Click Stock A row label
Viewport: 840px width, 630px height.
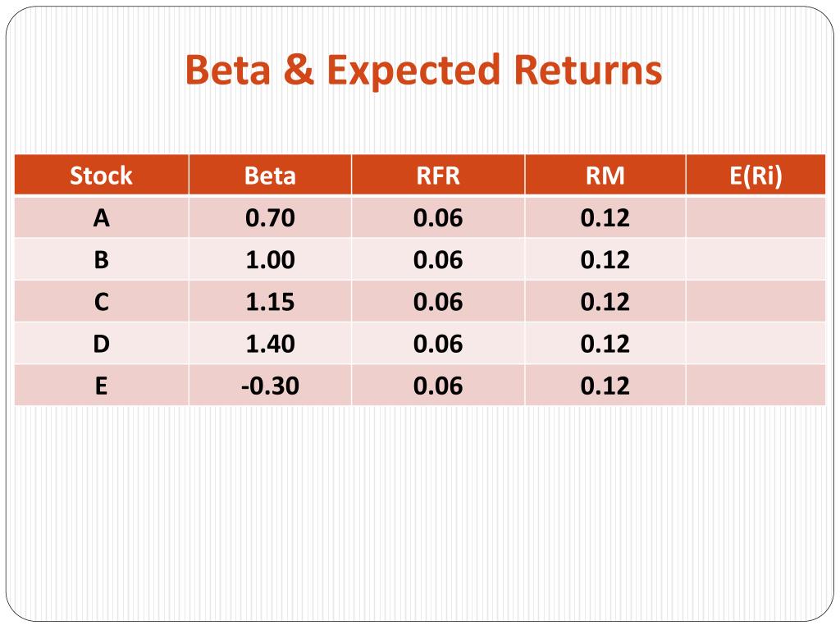tap(101, 218)
